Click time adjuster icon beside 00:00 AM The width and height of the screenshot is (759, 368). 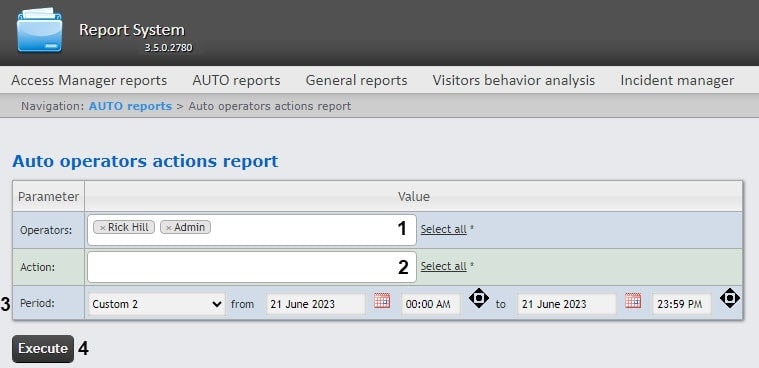click(479, 298)
